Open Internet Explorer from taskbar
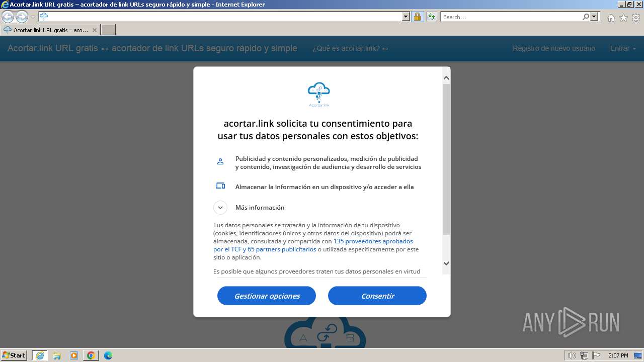This screenshot has width=644, height=362. click(40, 355)
